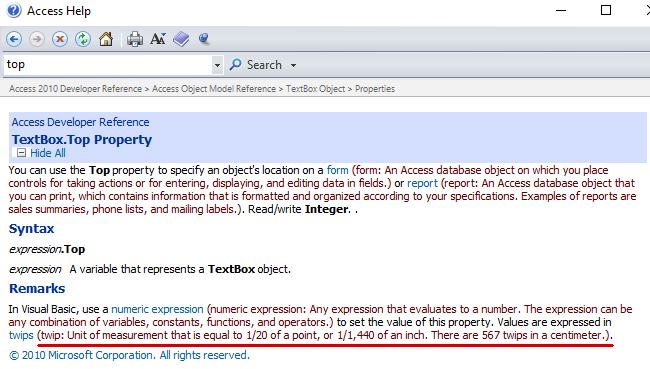Image resolution: width=650 pixels, height=369 pixels.
Task: Click the TextBox.Top Property title
Action: pos(82,140)
